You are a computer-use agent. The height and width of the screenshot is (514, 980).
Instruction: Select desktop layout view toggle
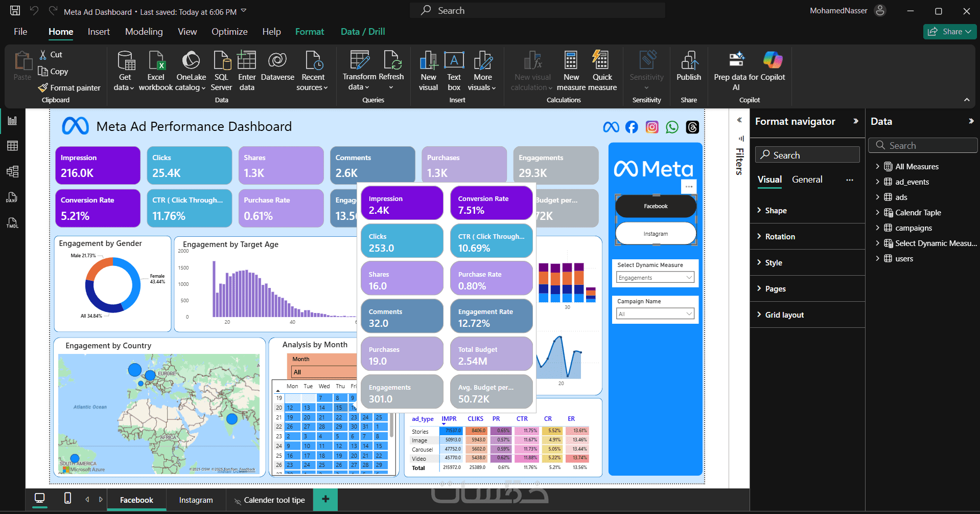pyautogui.click(x=39, y=498)
